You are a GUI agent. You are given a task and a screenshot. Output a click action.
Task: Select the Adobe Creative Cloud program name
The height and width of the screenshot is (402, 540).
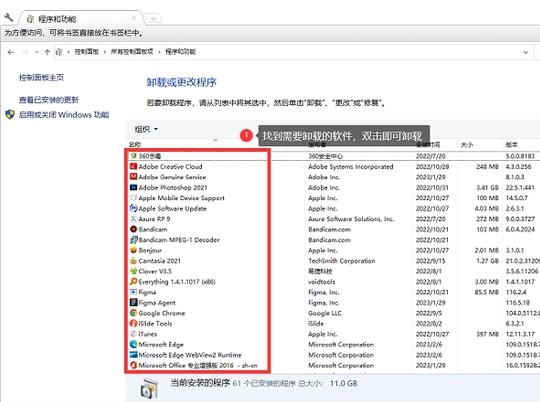click(x=170, y=167)
